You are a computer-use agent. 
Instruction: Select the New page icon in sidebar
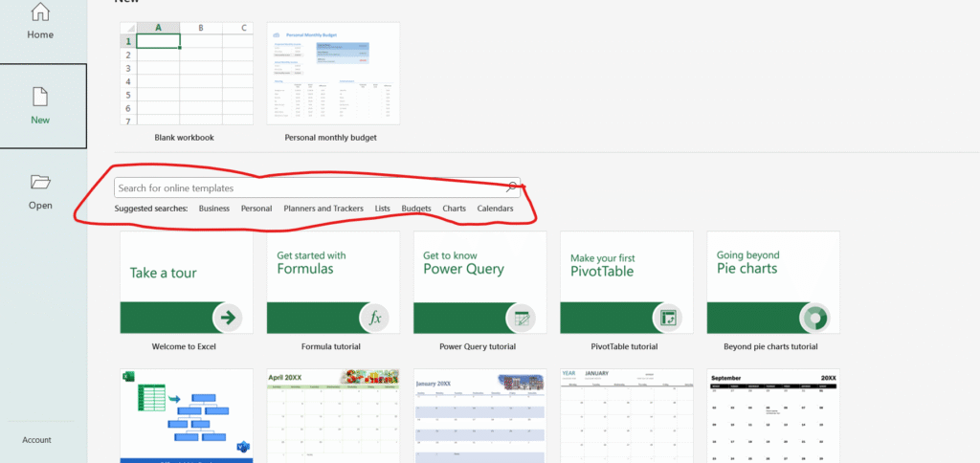point(40,97)
